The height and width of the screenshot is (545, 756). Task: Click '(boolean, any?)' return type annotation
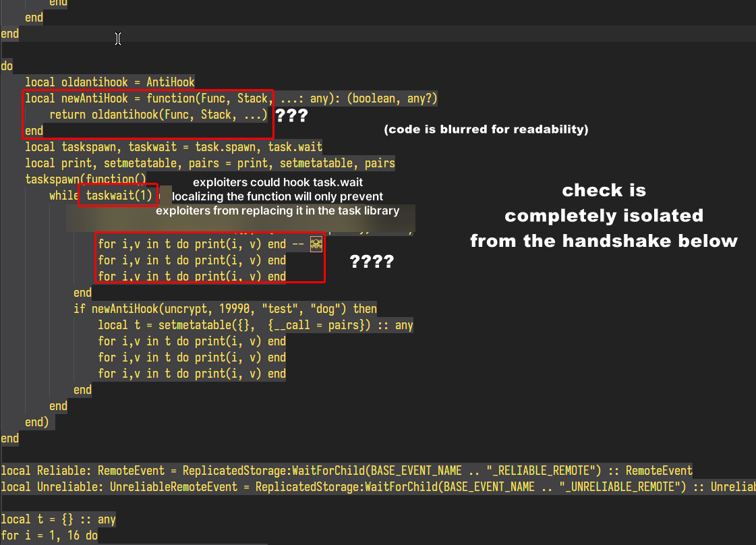tap(392, 98)
